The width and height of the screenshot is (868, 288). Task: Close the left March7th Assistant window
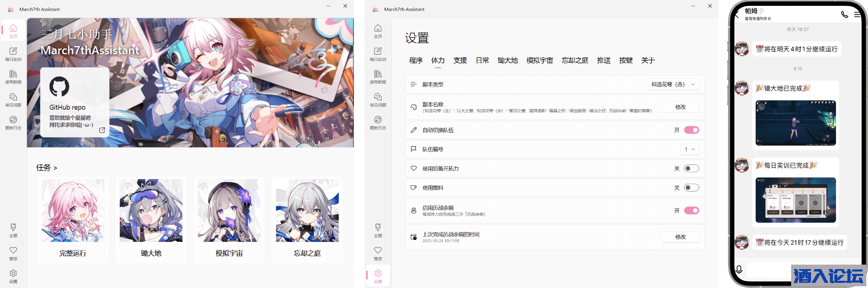tap(345, 6)
